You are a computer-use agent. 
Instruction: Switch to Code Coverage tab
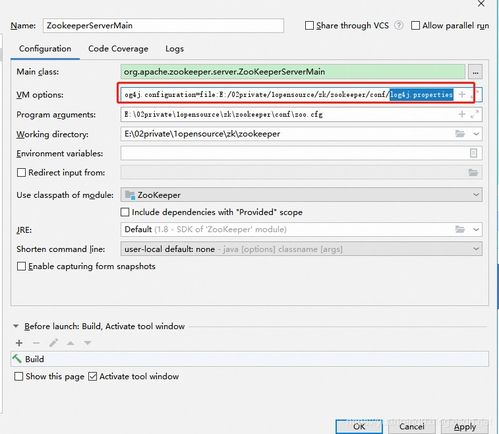pyautogui.click(x=118, y=49)
